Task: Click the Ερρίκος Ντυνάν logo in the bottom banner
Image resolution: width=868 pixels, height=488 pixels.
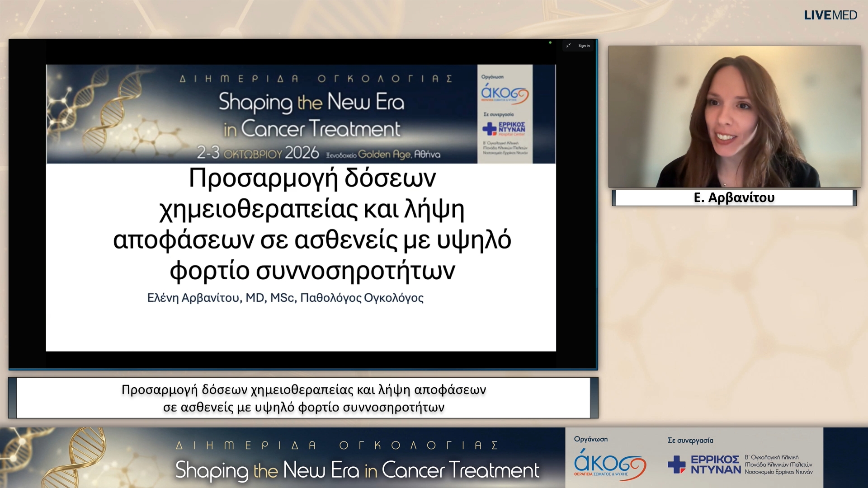Action: [x=704, y=465]
